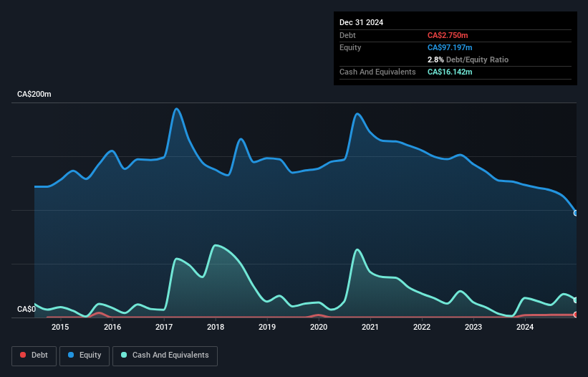This screenshot has height=377, width=588.
Task: Select the 2024 x-axis label
Action: coord(525,327)
